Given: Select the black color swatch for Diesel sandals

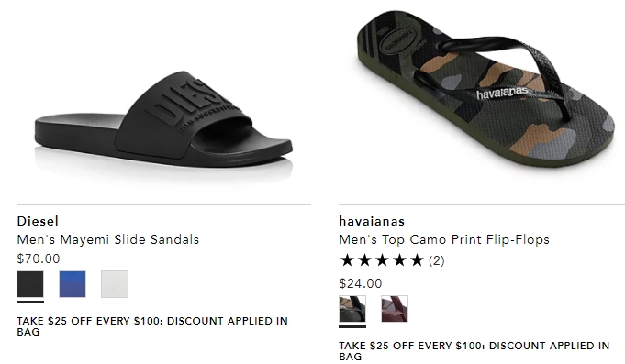Looking at the screenshot, I should coord(30,284).
